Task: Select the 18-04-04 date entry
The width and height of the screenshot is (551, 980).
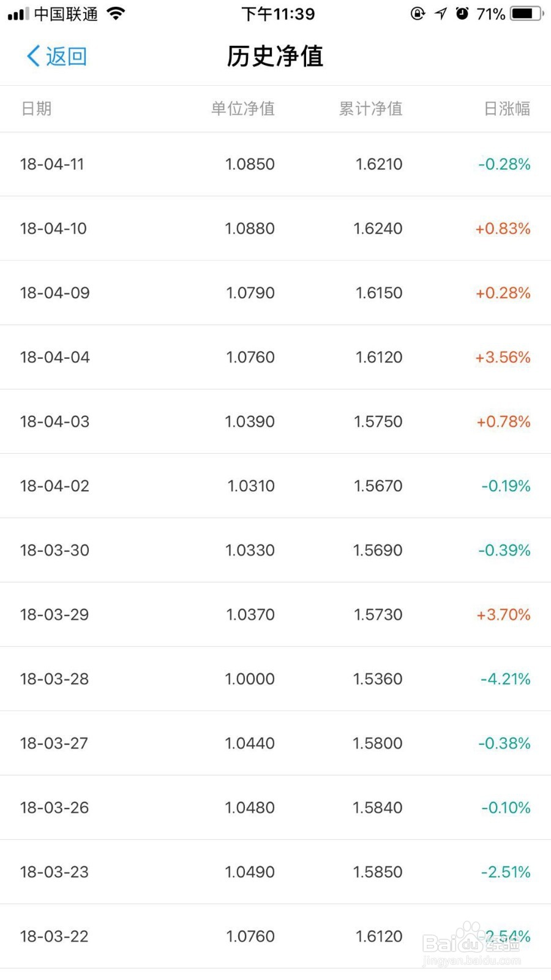Action: click(x=54, y=357)
